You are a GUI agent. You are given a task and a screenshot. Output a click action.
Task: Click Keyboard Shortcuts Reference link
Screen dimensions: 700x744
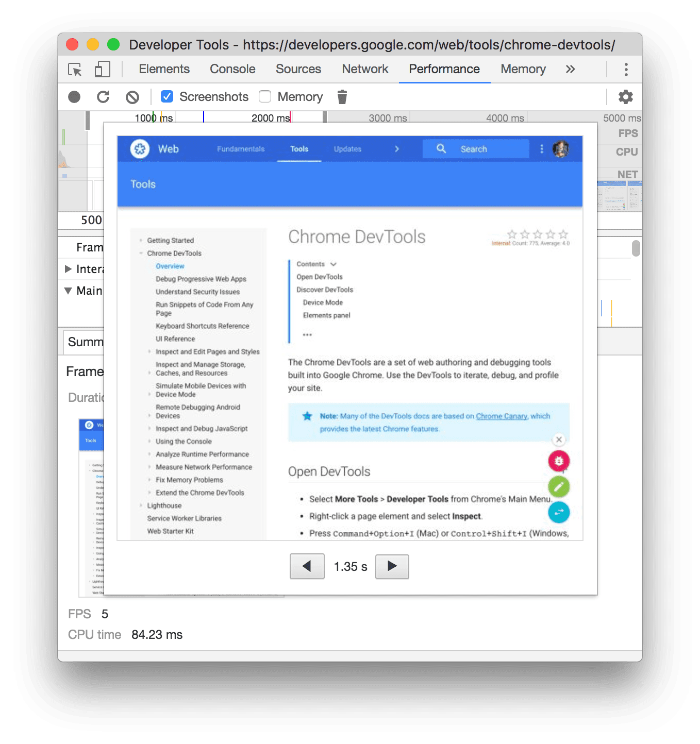[x=203, y=326]
